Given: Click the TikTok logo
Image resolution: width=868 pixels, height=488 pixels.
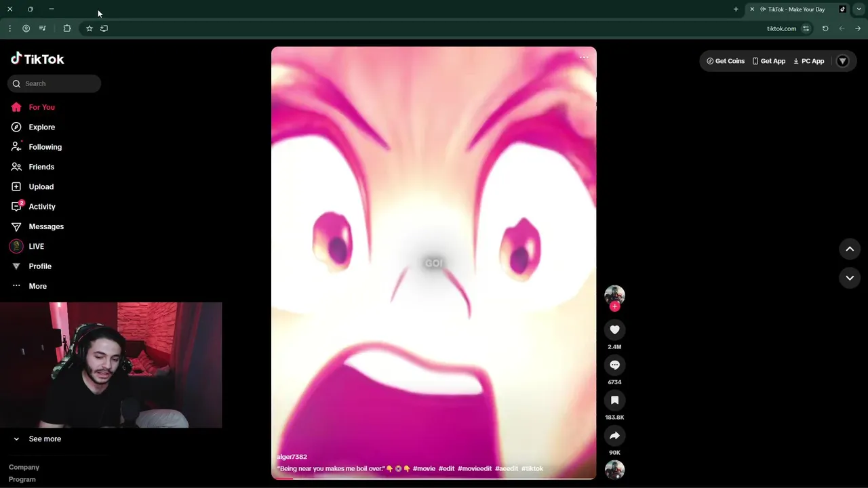Looking at the screenshot, I should [x=37, y=59].
